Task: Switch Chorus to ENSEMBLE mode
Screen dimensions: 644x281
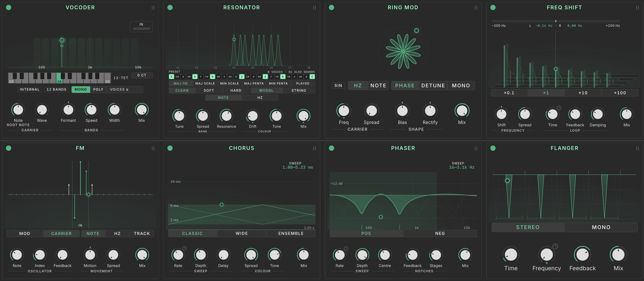Action: click(x=291, y=234)
